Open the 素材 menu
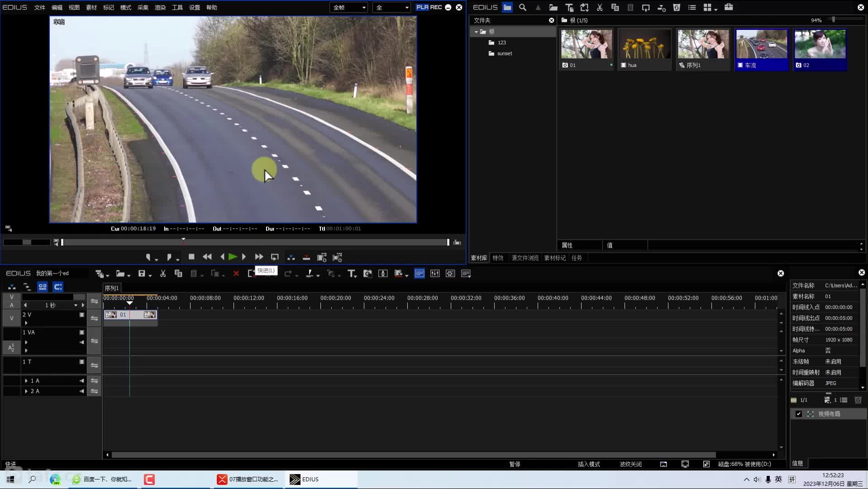Screen dimensions: 868x489 (91, 7)
